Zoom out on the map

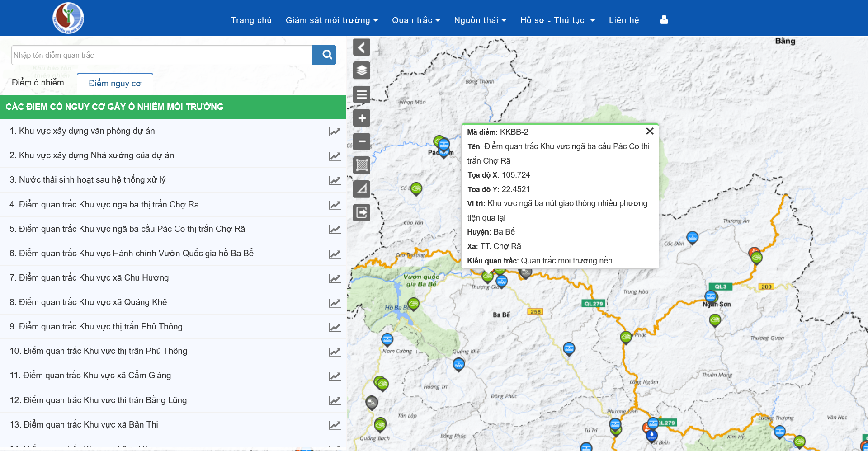[x=362, y=142]
